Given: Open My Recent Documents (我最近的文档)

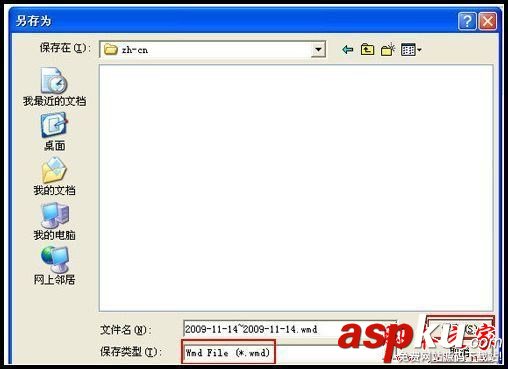Looking at the screenshot, I should coord(54,87).
